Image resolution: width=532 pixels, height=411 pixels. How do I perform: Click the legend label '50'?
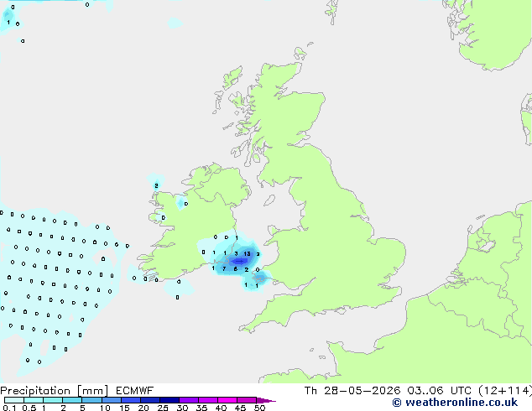tap(259, 408)
